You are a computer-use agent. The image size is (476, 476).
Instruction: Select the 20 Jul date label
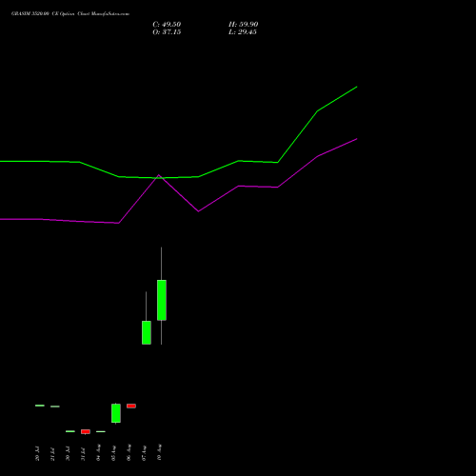tap(37, 454)
